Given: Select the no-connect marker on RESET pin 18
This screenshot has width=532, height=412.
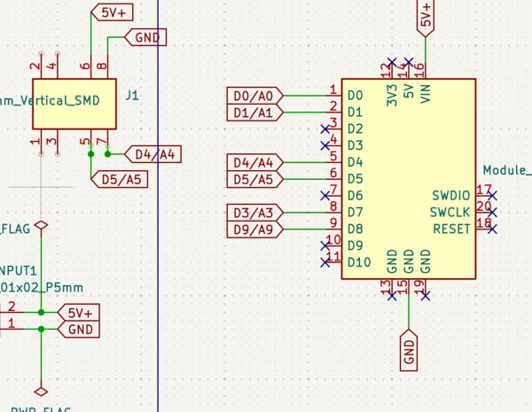Looking at the screenshot, I should tap(493, 229).
